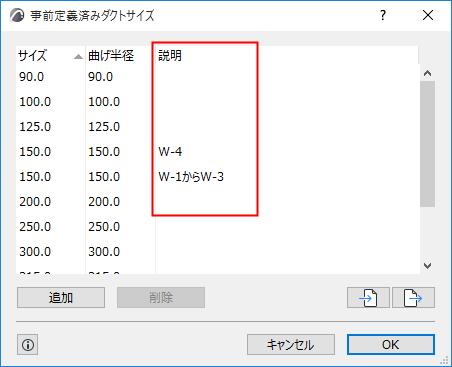Image resolution: width=452 pixels, height=367 pixels.
Task: Click the 説明 column header
Action: tap(287, 55)
